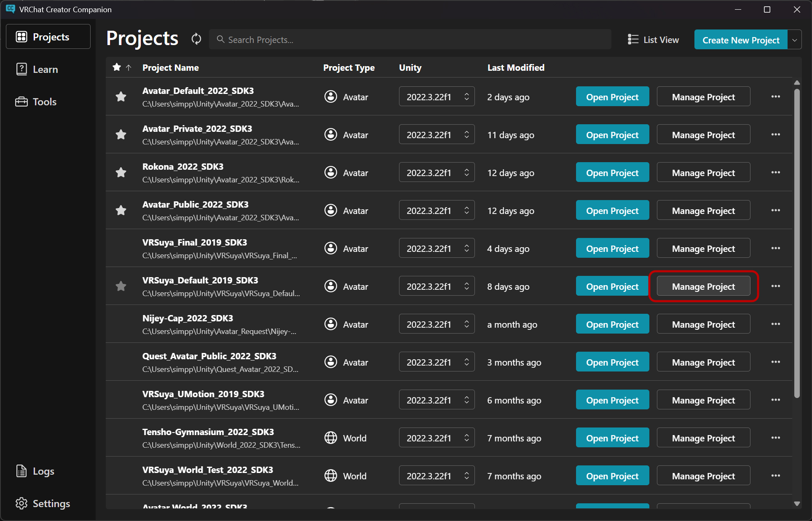Manage Project for Avatar_Private_2022_SDK3
The image size is (812, 521).
click(703, 134)
